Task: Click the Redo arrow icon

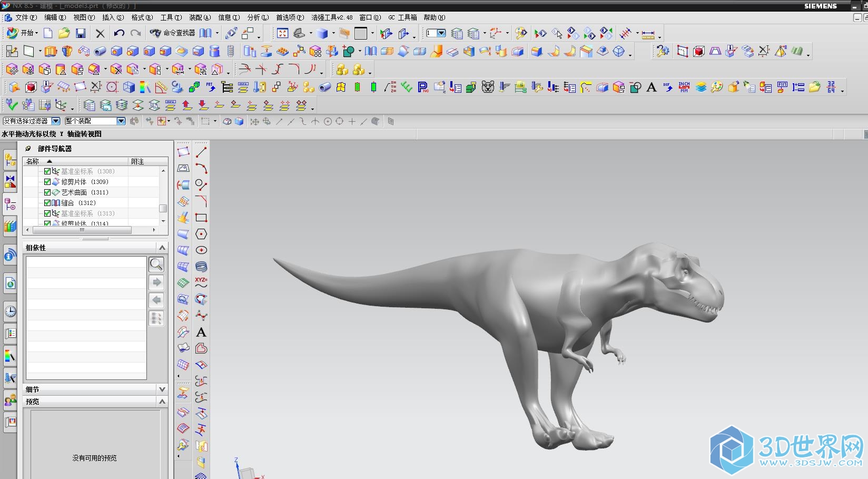Action: point(135,33)
